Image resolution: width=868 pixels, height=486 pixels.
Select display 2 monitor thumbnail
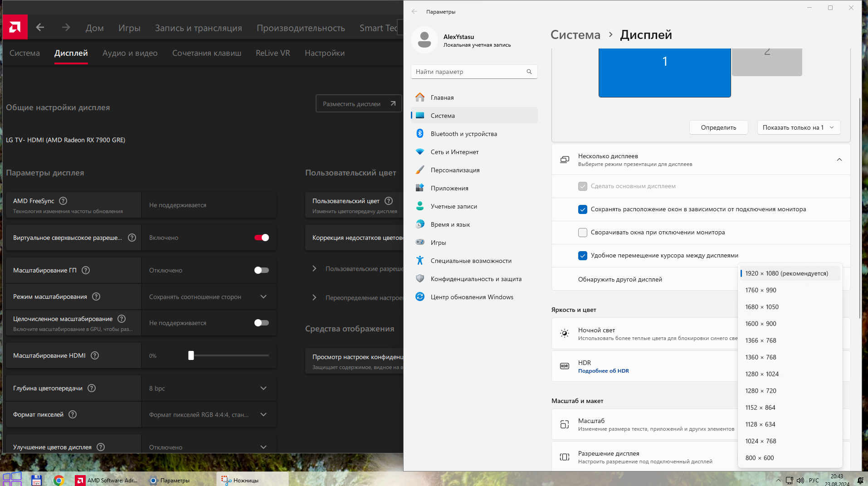[x=767, y=62]
